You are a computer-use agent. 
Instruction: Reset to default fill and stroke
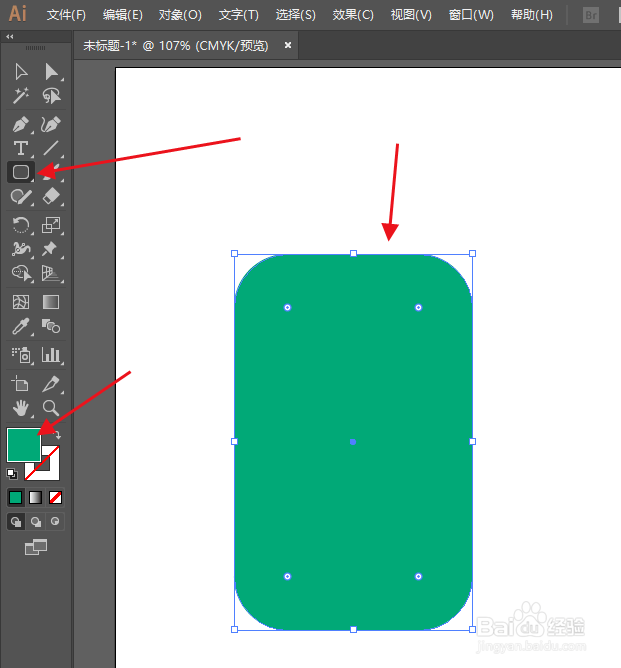click(12, 474)
